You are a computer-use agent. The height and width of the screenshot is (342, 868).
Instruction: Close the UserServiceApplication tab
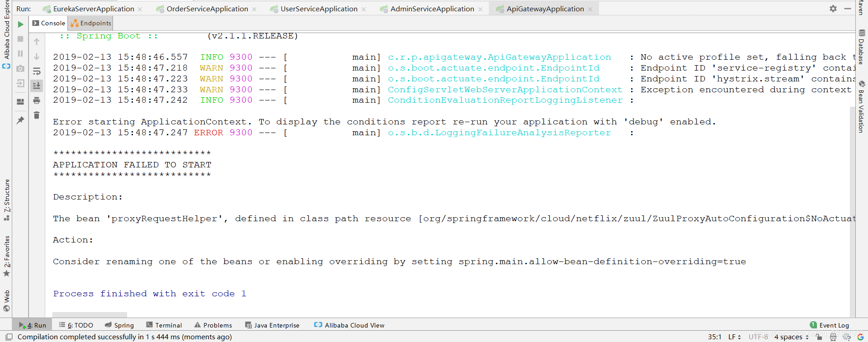click(364, 9)
